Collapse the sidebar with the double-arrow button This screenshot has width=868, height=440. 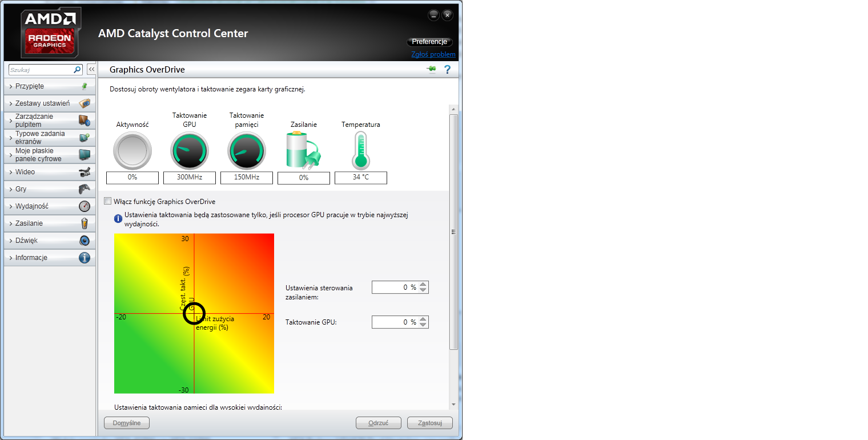point(91,69)
